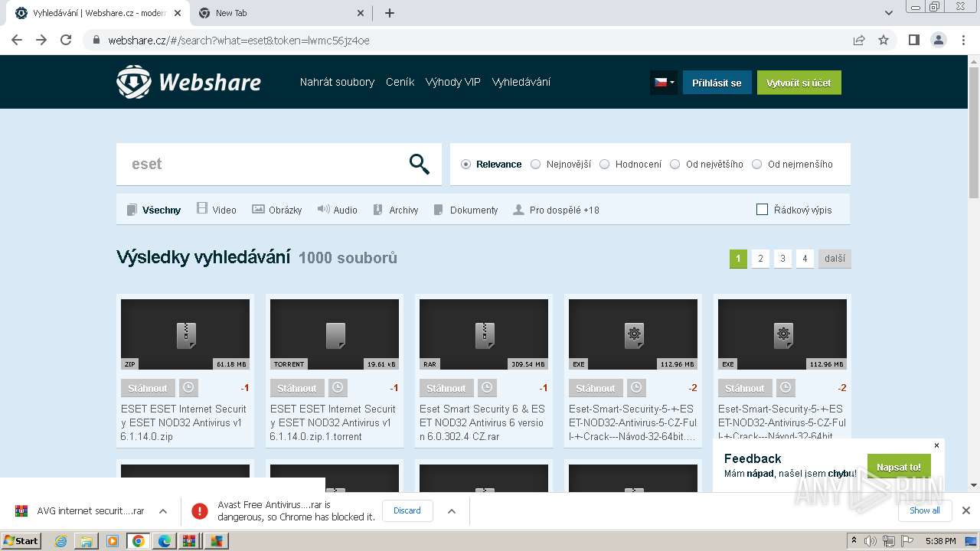Select Hodnocení sort option

pos(631,164)
